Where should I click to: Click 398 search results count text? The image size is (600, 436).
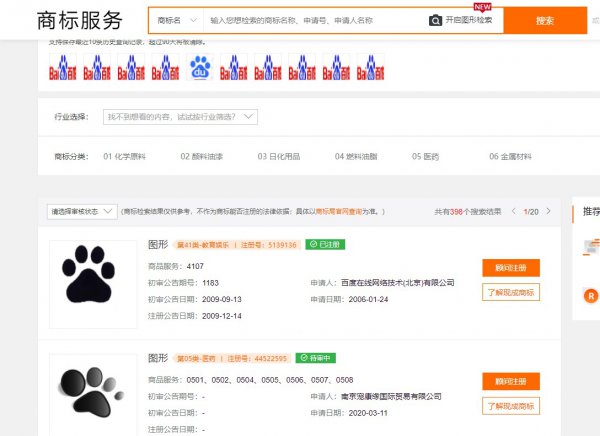[456, 211]
